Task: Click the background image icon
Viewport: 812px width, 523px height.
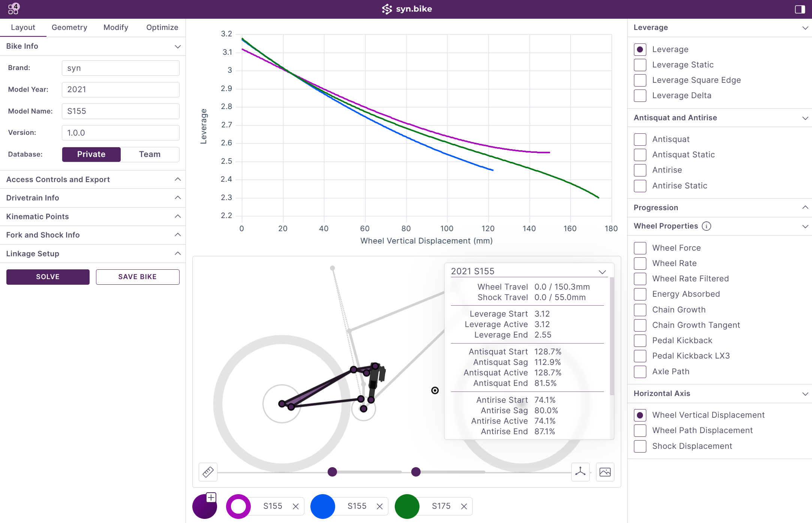Action: tap(605, 472)
